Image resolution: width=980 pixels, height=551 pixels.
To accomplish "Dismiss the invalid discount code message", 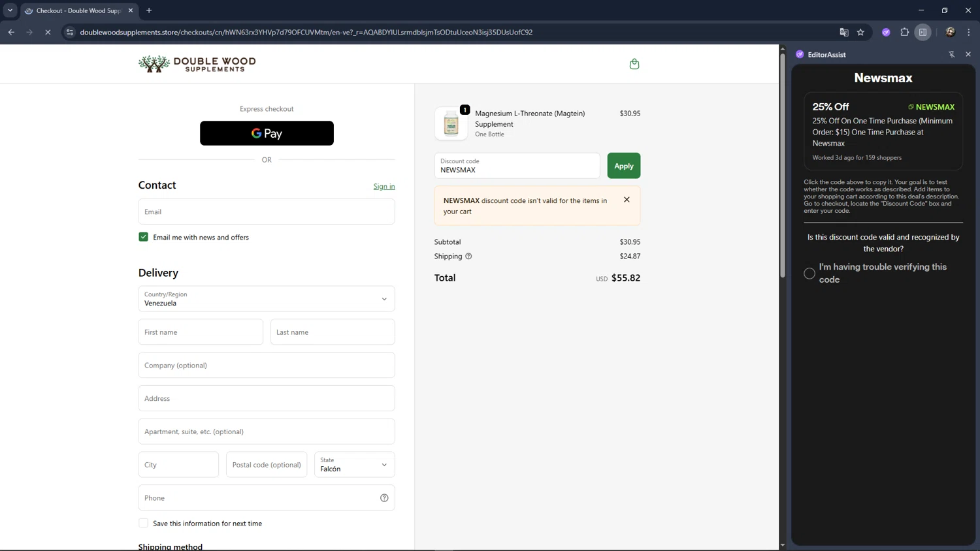I will point(627,200).
